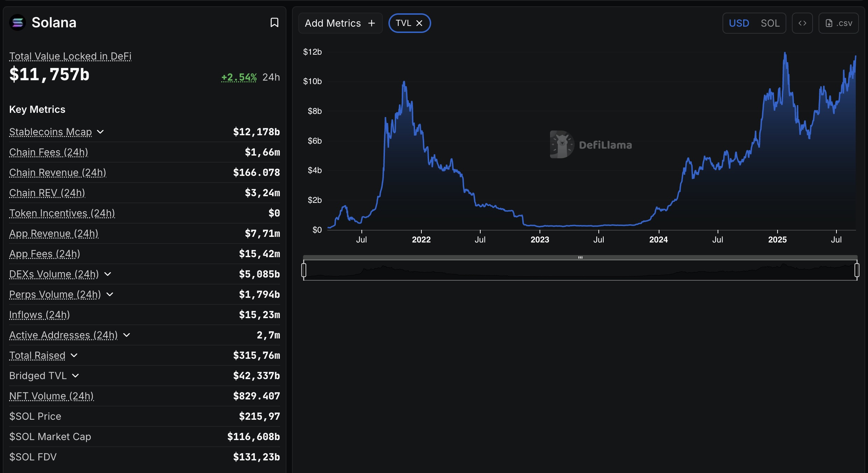Screen dimensions: 868x473
Task: Click the 2024 x-axis label on the chart
Action: (x=658, y=240)
